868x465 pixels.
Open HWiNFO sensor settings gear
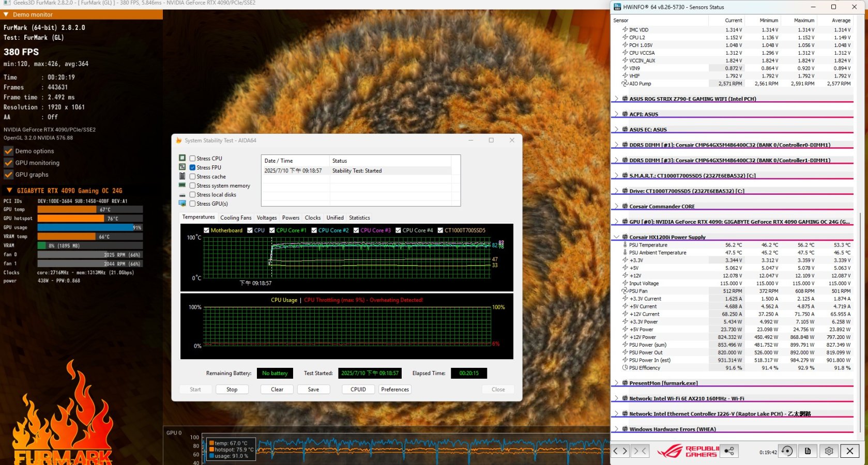pyautogui.click(x=829, y=451)
